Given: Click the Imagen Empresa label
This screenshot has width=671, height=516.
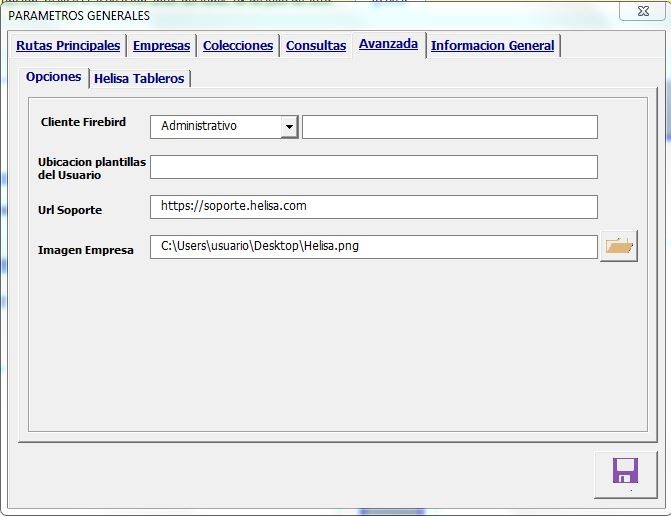Looking at the screenshot, I should (x=85, y=250).
